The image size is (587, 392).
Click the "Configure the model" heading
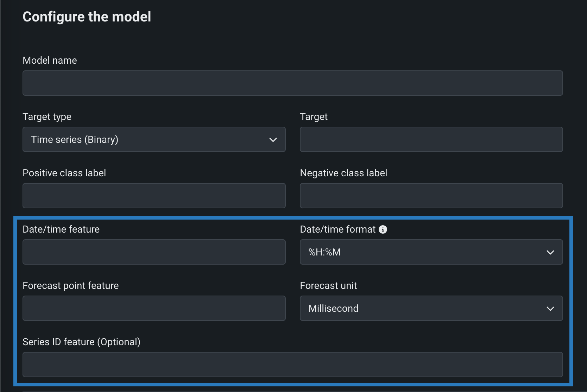(87, 17)
